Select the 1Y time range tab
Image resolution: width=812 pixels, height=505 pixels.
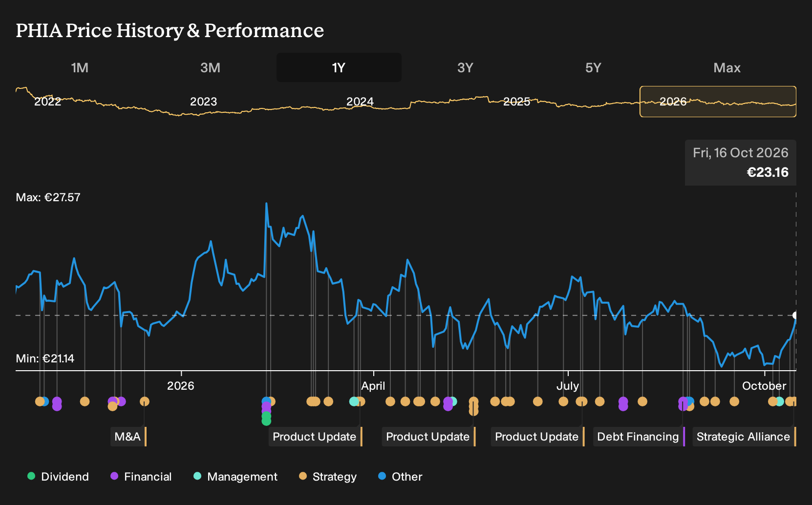pyautogui.click(x=339, y=67)
